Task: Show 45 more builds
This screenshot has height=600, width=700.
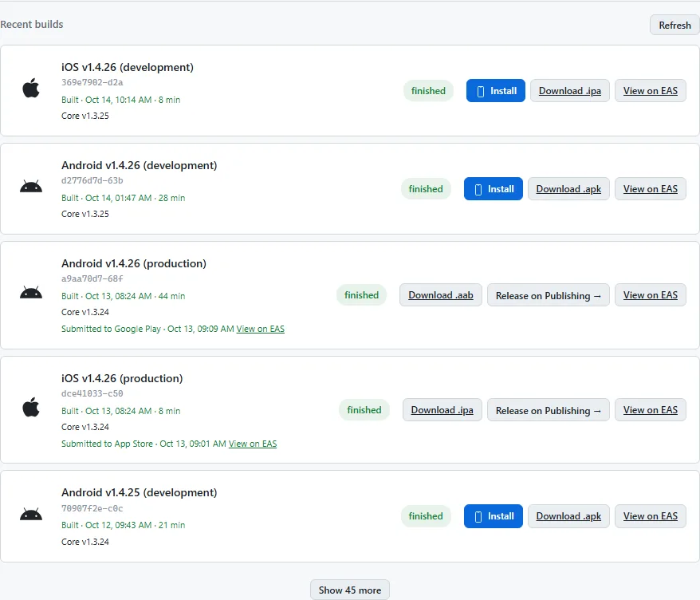Action: pos(349,590)
